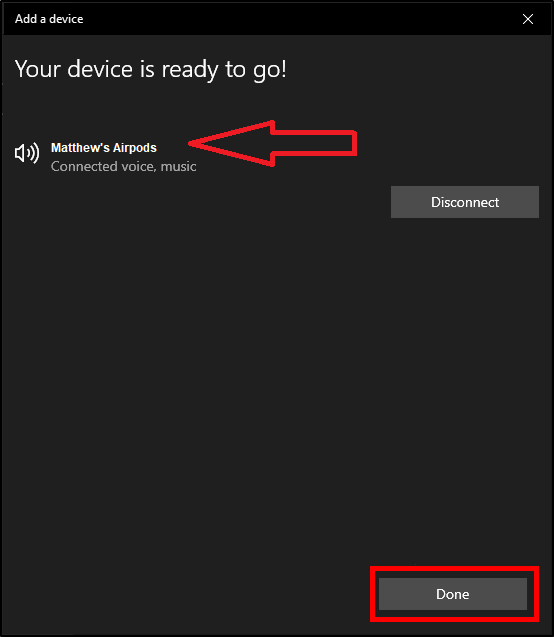The height and width of the screenshot is (637, 554).
Task: Click the Add a device window title
Action: pos(49,19)
